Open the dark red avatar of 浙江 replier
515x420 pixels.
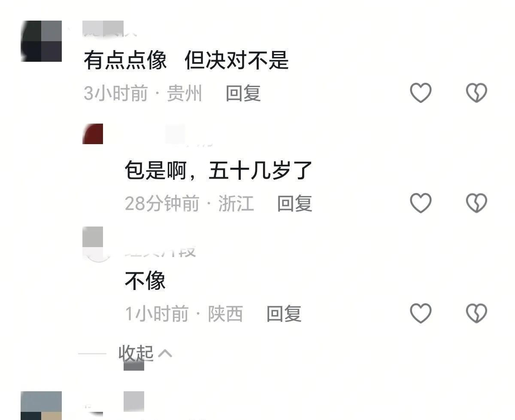tap(93, 134)
